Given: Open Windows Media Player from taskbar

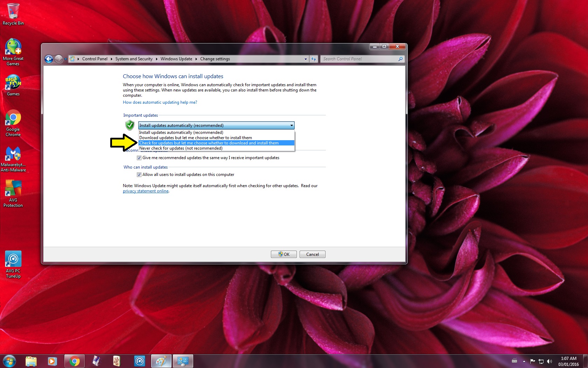Looking at the screenshot, I should point(52,361).
